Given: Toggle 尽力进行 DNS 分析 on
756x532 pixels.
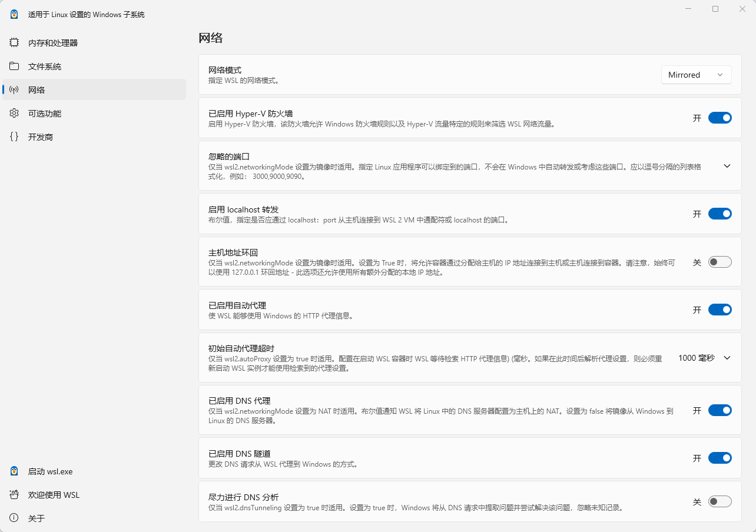Looking at the screenshot, I should (x=719, y=501).
